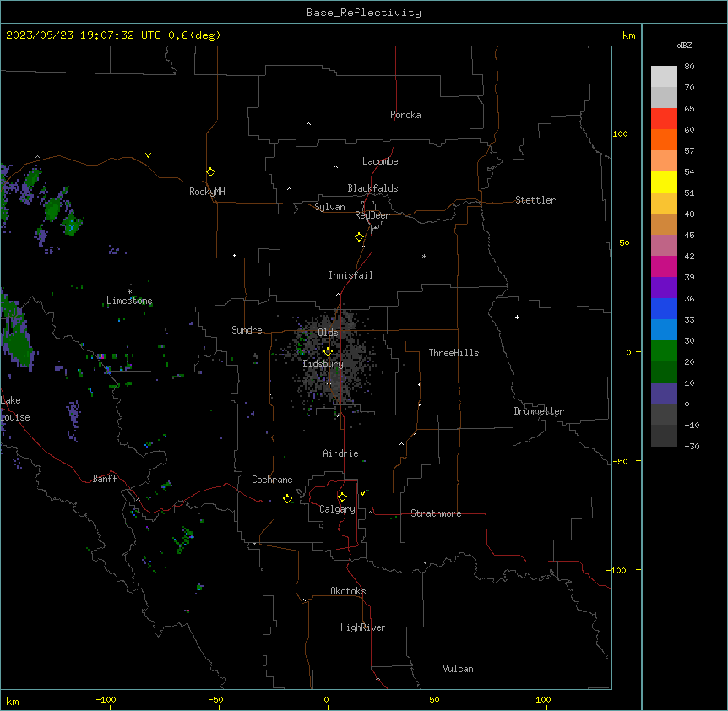This screenshot has width=728, height=711.
Task: Click the Lacombe town label
Action: [x=380, y=161]
